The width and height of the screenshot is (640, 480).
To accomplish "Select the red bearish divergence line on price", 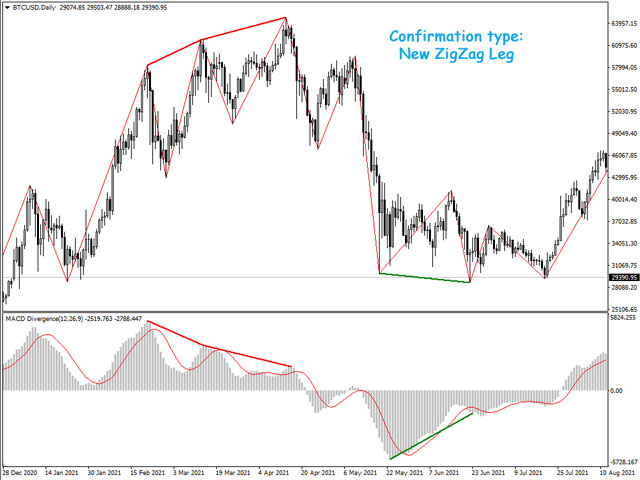I will click(x=201, y=40).
